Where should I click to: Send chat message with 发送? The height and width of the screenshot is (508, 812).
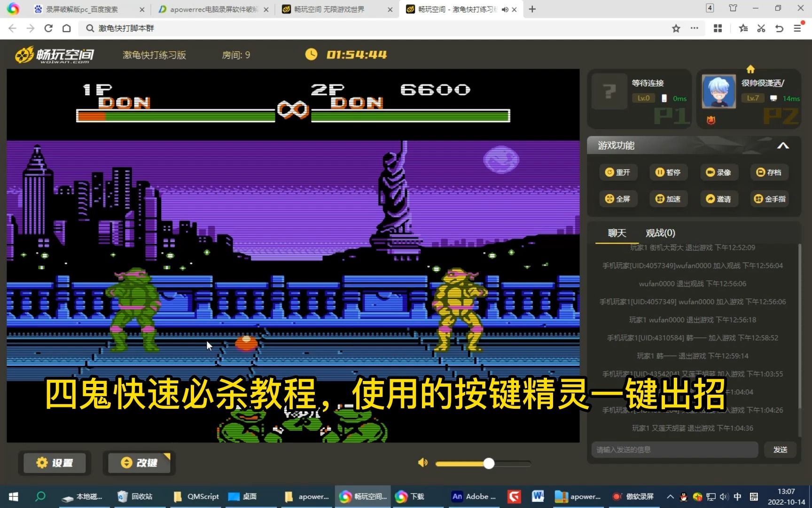coord(781,450)
